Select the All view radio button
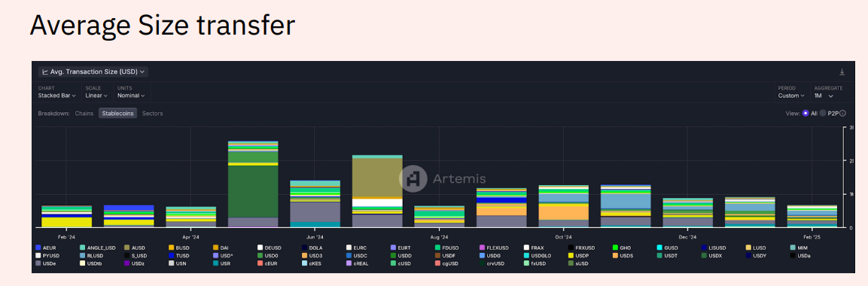Viewport: 868px width, 286px height. click(x=806, y=113)
